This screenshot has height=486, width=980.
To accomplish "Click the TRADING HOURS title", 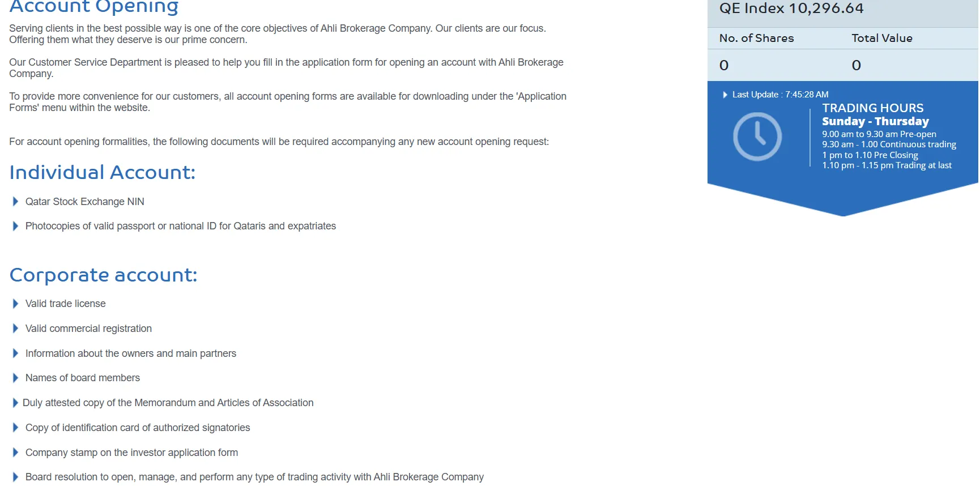I will pyautogui.click(x=872, y=108).
